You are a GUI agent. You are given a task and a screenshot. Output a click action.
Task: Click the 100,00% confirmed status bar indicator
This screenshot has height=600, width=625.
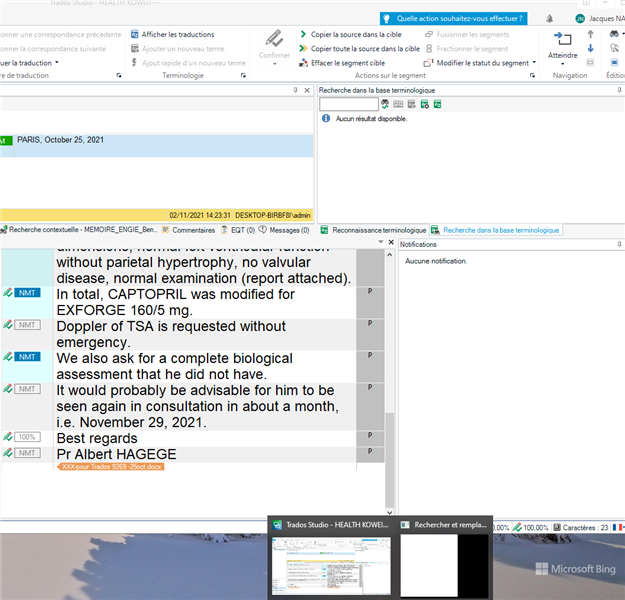click(531, 528)
